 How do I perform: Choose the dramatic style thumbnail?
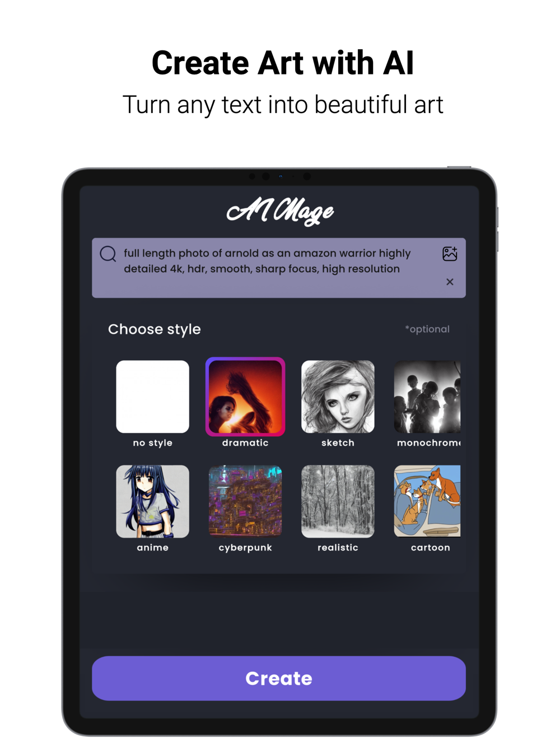point(245,396)
